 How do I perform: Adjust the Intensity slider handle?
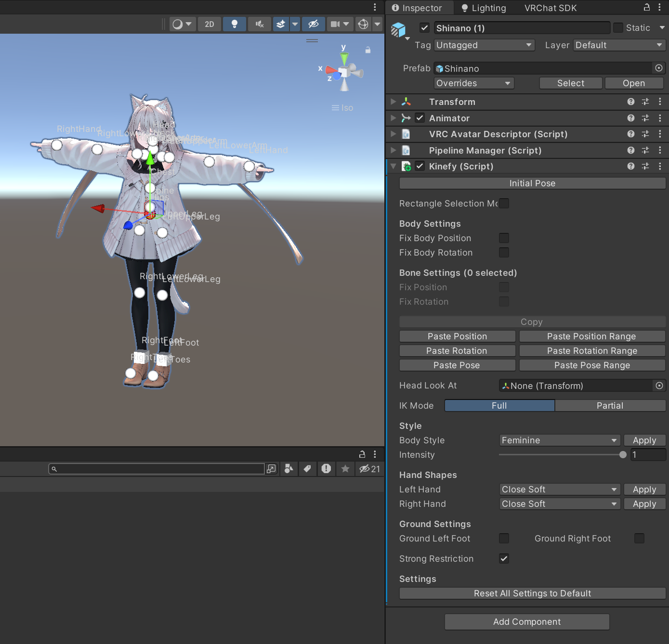(623, 454)
